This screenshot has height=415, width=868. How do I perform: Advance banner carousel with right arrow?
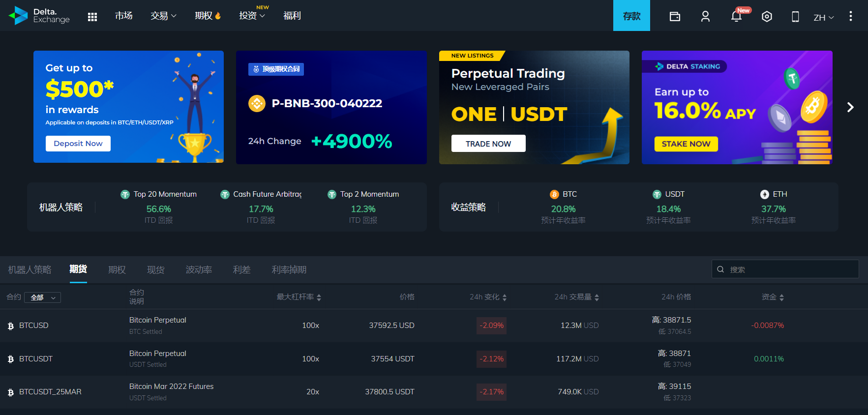(x=850, y=107)
